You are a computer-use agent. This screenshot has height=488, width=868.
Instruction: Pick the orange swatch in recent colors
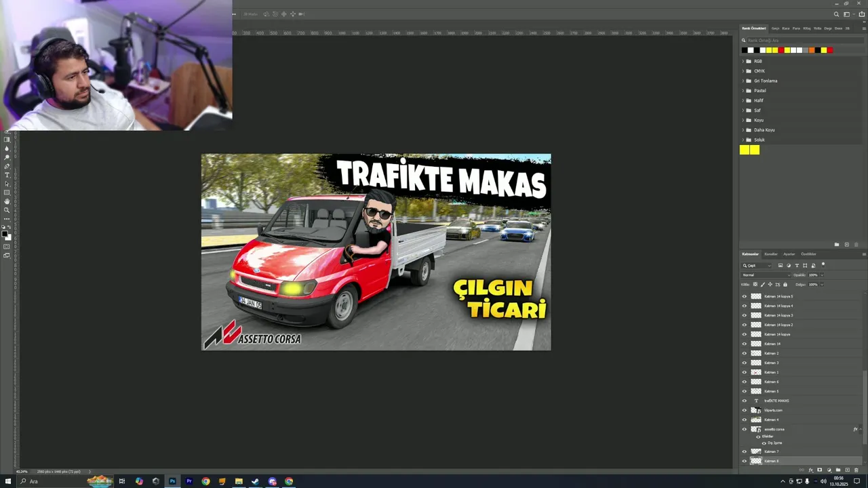pyautogui.click(x=812, y=50)
